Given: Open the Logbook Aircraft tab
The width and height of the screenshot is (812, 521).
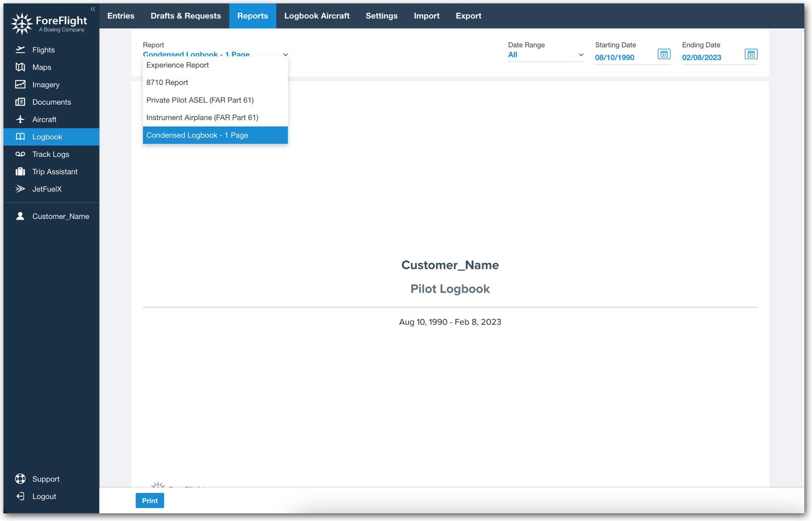Looking at the screenshot, I should [317, 15].
